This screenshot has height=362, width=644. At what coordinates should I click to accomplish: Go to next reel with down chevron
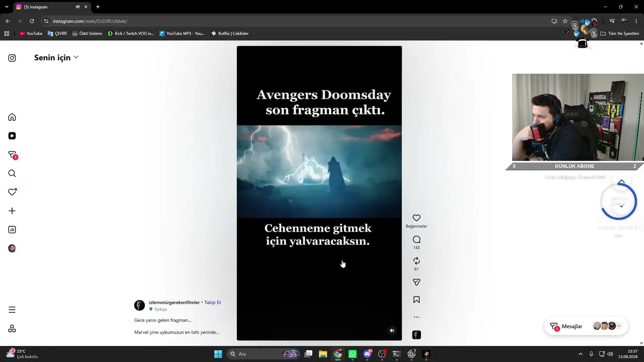[621, 206]
